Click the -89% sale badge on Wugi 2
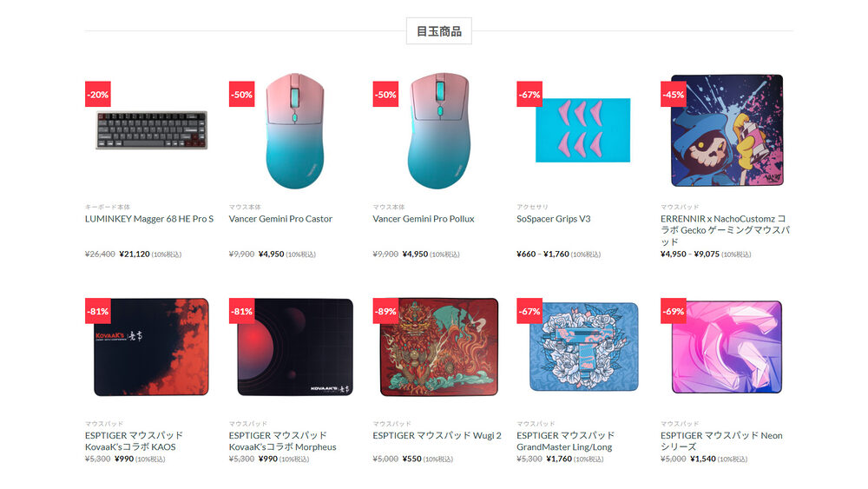 [386, 311]
